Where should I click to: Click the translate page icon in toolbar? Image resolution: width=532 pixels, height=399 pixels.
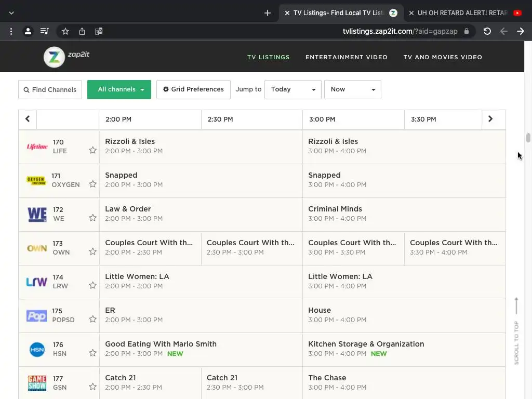tap(99, 32)
